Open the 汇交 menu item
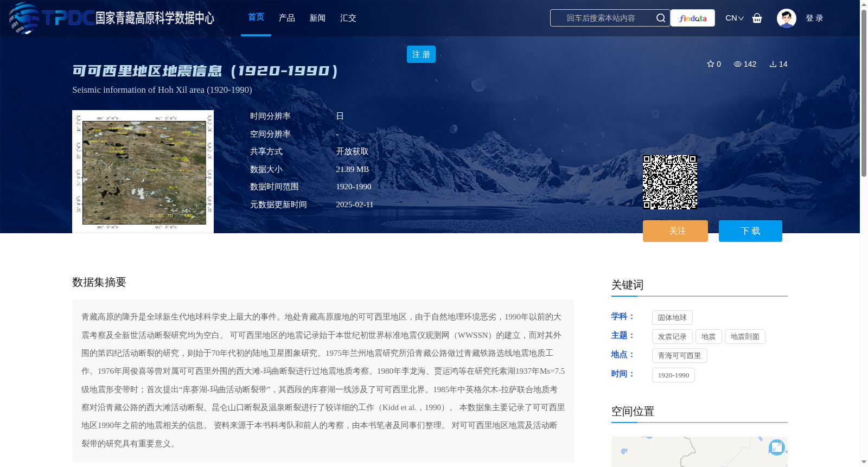 [348, 18]
